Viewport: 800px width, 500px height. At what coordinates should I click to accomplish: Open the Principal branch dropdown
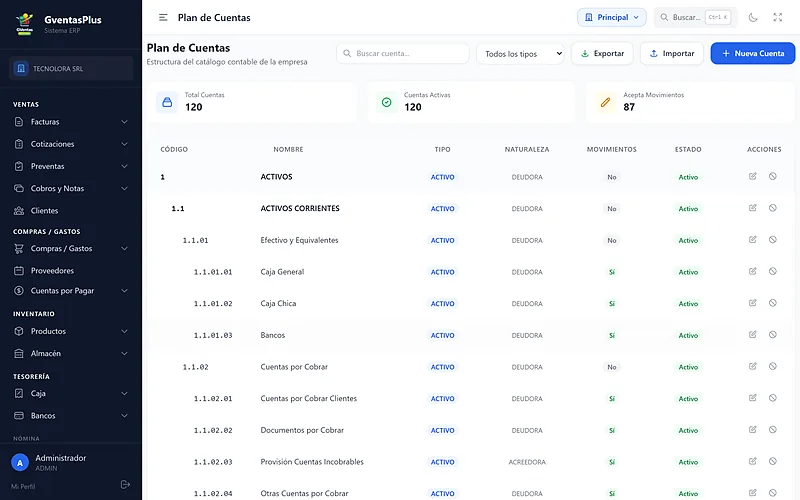click(x=611, y=17)
